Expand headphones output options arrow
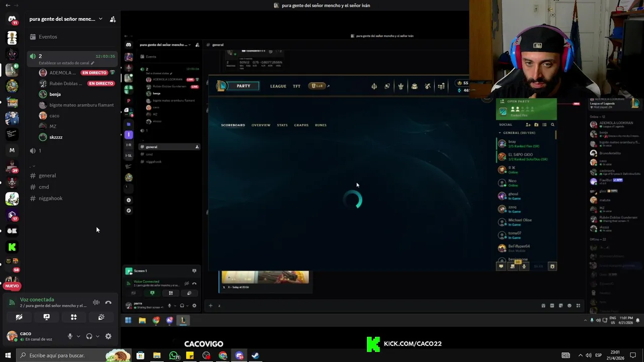The width and height of the screenshot is (644, 362). (x=97, y=336)
